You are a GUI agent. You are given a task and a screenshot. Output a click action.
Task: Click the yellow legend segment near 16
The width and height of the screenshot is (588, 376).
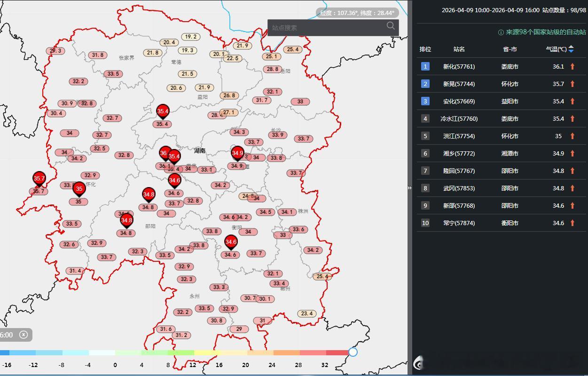(x=207, y=352)
